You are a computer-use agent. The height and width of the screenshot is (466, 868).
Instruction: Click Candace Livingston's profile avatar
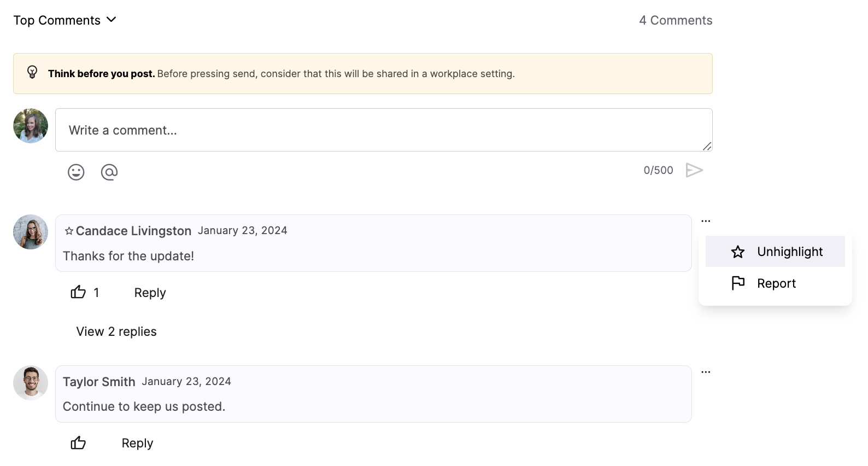[x=31, y=232]
